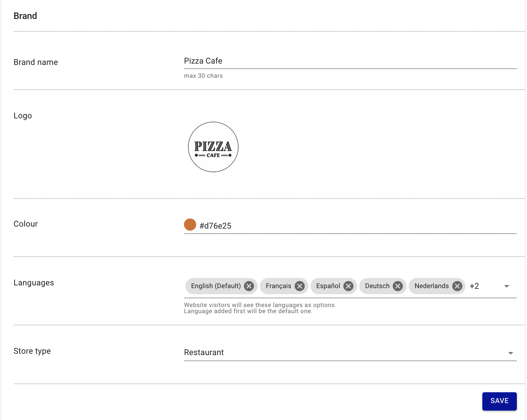
Task: Click the Pizza Cafe logo image
Action: click(x=213, y=147)
